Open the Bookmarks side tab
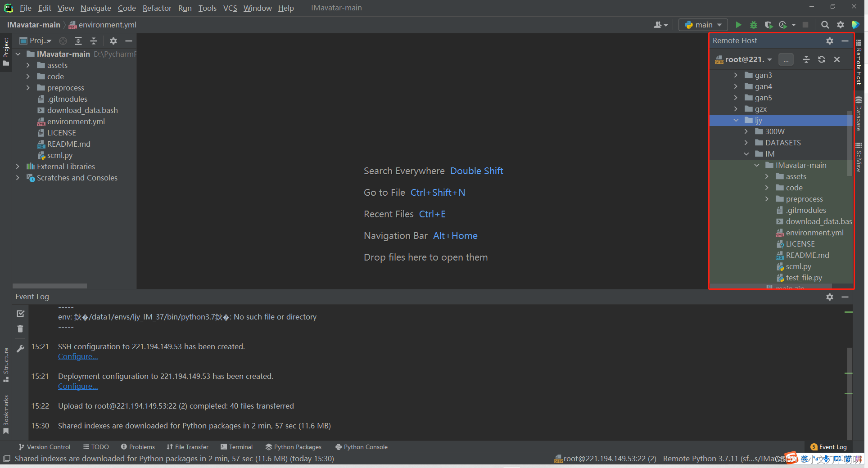868x468 pixels. [6, 414]
